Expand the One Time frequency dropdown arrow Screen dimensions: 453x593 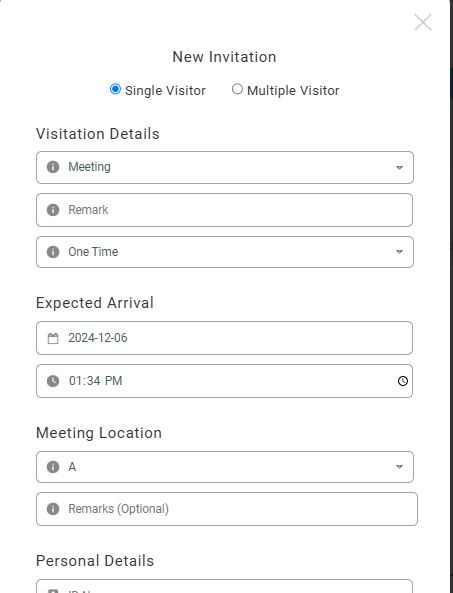pyautogui.click(x=399, y=252)
